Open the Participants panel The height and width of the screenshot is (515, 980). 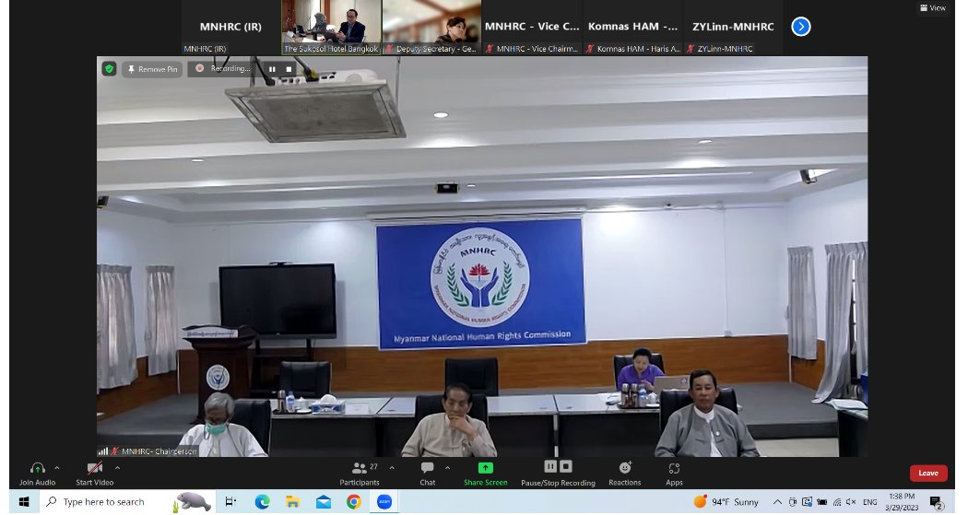360,474
